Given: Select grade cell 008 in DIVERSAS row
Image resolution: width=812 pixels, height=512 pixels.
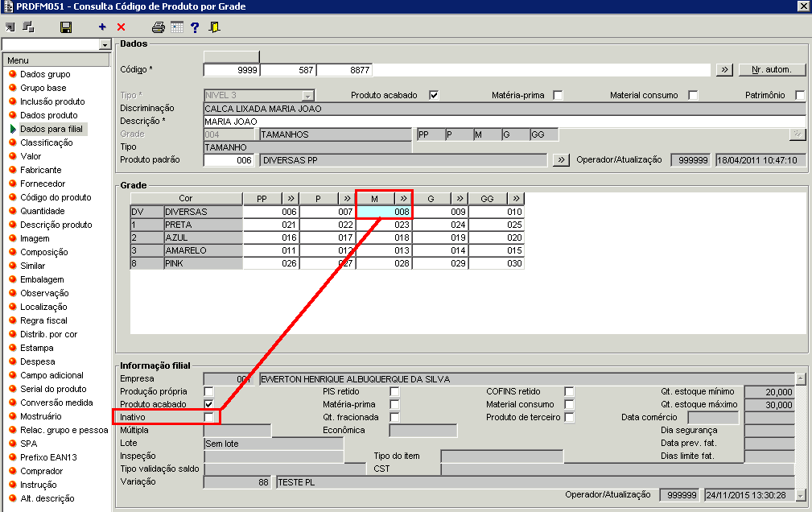Looking at the screenshot, I should click(384, 212).
